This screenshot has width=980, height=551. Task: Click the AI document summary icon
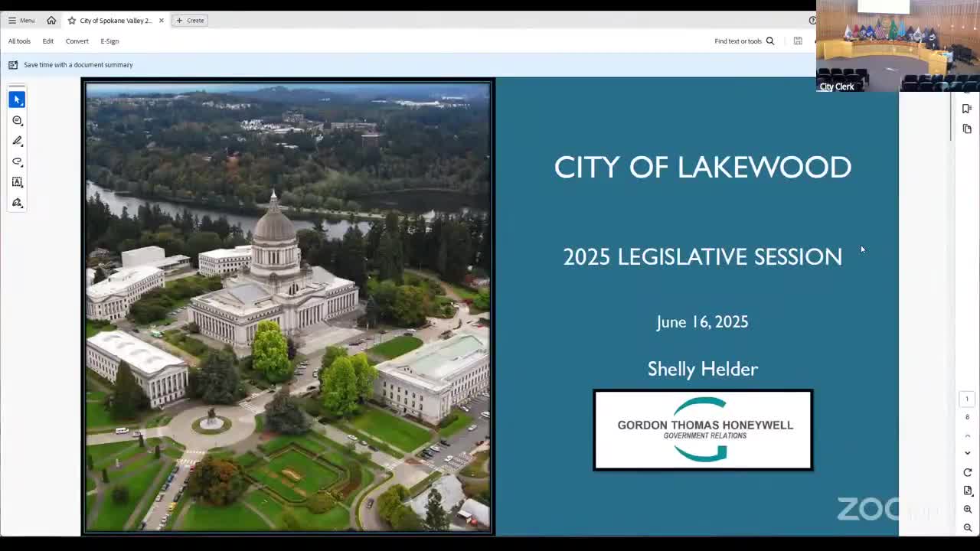(x=13, y=65)
